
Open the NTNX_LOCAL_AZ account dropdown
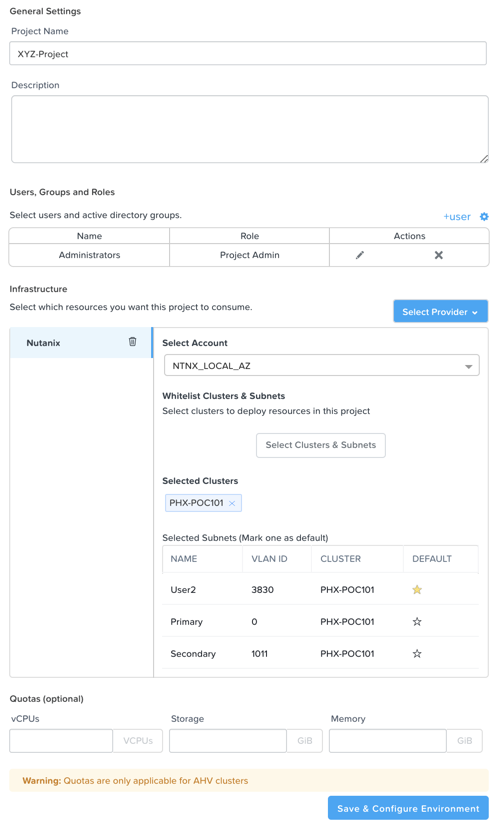coord(322,366)
